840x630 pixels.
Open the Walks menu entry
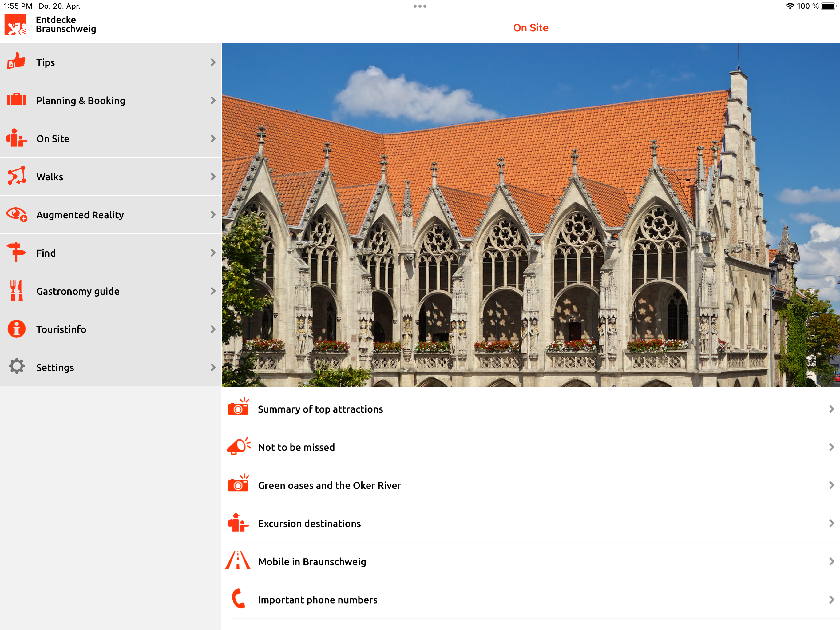click(110, 177)
